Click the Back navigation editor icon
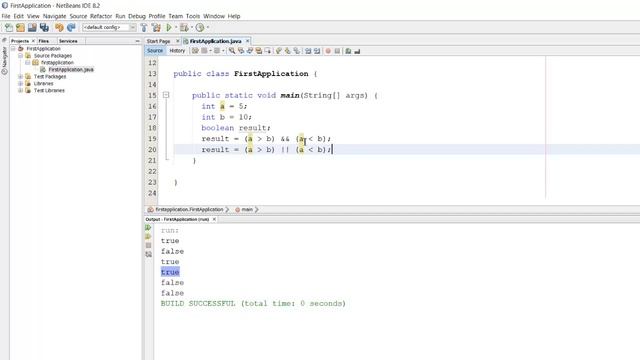640x360 pixels. point(204,51)
